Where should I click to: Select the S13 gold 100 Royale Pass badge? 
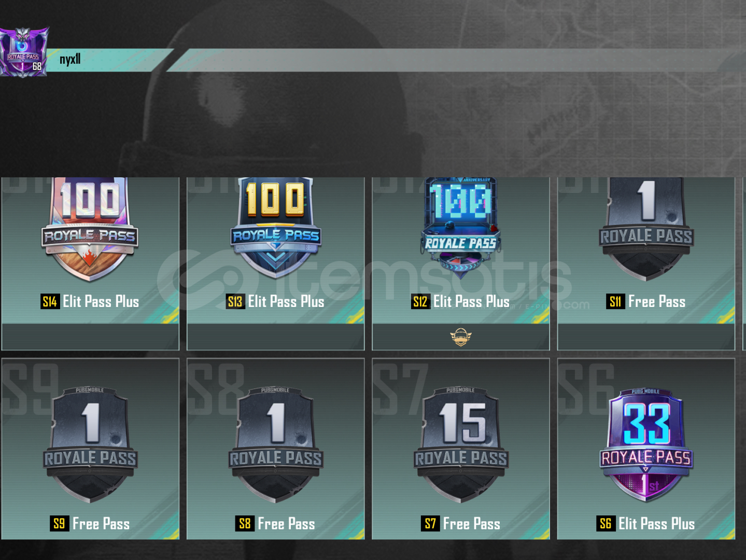[x=275, y=228]
